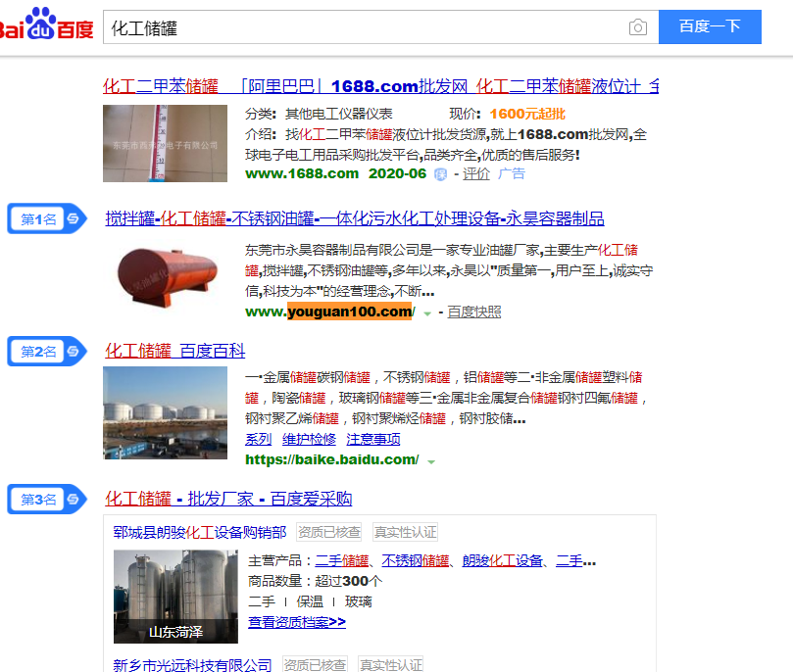The height and width of the screenshot is (672, 793).
Task: Click the shield guarantee icon next to 2020-06
Action: pyautogui.click(x=440, y=174)
